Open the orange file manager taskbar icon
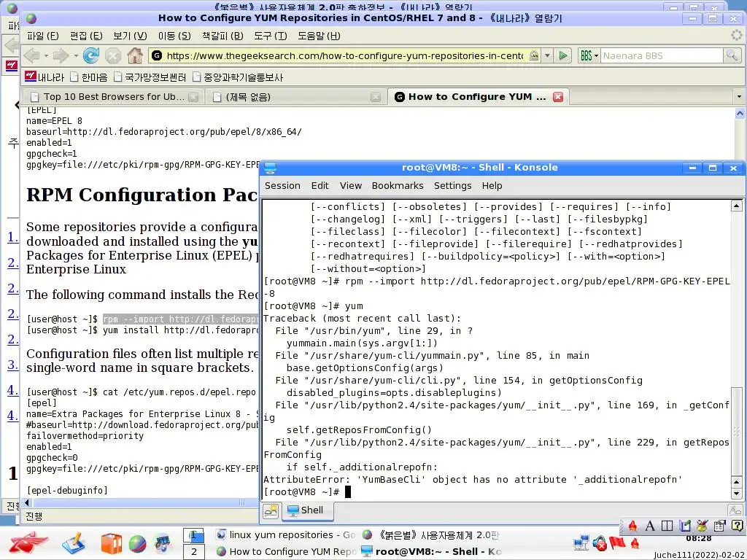The height and width of the screenshot is (560, 747). pos(111,544)
